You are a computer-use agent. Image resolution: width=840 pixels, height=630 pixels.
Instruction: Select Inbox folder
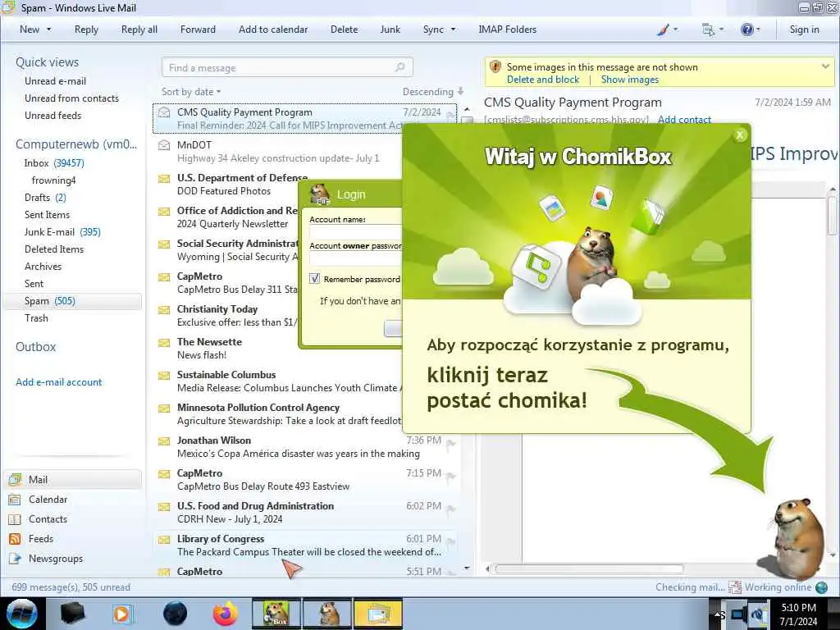point(53,163)
